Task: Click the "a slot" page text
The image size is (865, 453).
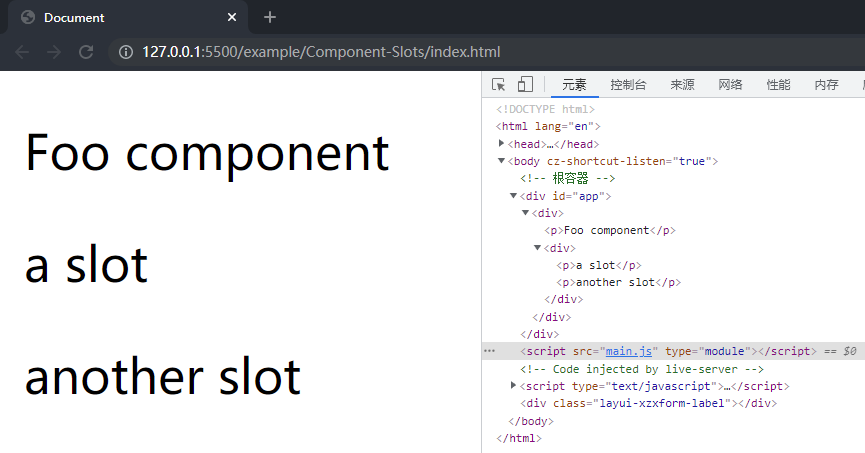Action: point(87,265)
